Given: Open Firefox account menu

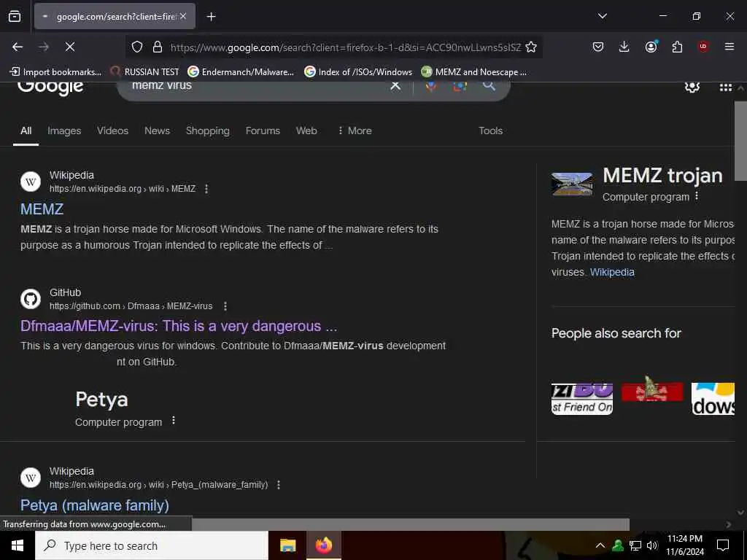Looking at the screenshot, I should [651, 46].
